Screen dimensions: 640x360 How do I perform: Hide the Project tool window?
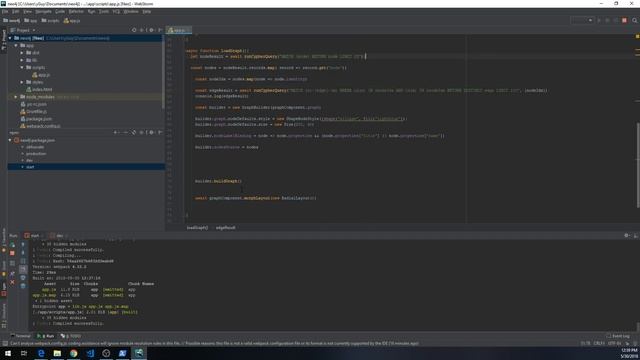(160, 30)
